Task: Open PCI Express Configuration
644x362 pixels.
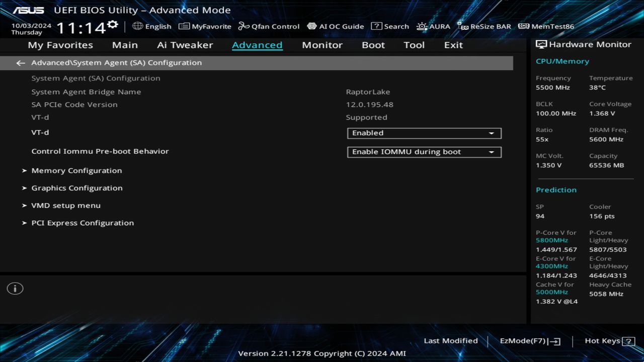Action: point(83,223)
